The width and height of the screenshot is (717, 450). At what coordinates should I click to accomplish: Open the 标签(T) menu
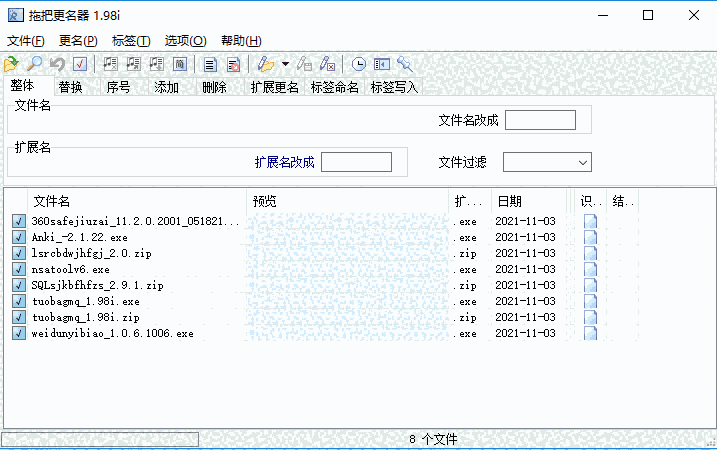click(x=131, y=41)
